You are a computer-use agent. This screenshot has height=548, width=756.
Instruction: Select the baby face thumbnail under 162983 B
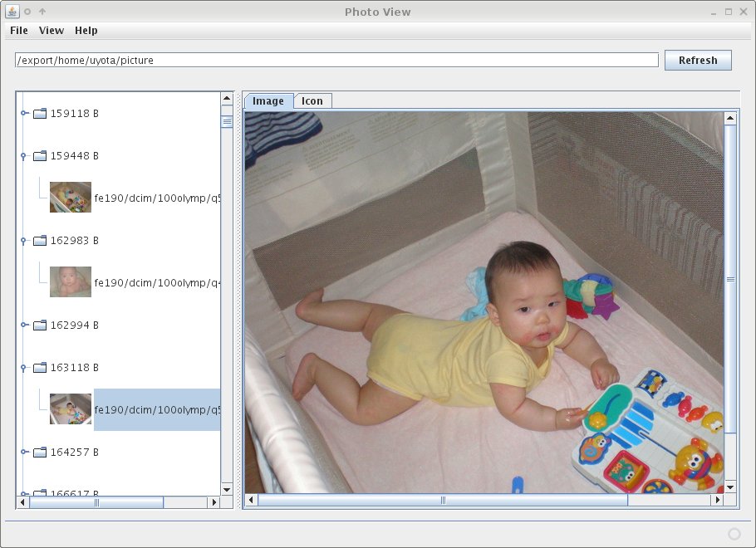(x=71, y=282)
